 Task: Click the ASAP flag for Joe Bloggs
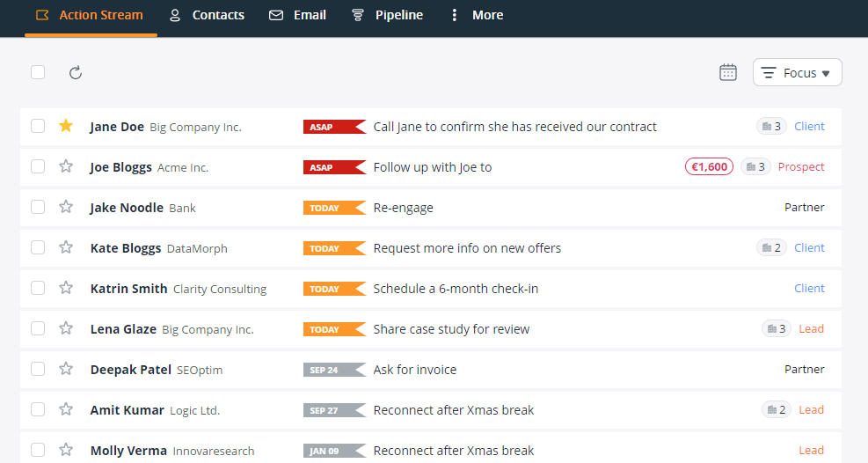tap(334, 167)
